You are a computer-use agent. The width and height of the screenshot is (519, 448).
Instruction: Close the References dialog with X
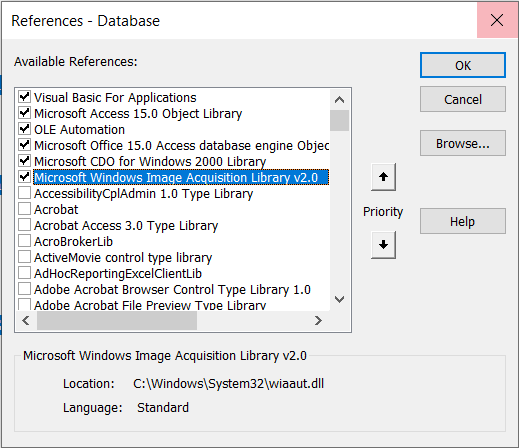point(497,20)
